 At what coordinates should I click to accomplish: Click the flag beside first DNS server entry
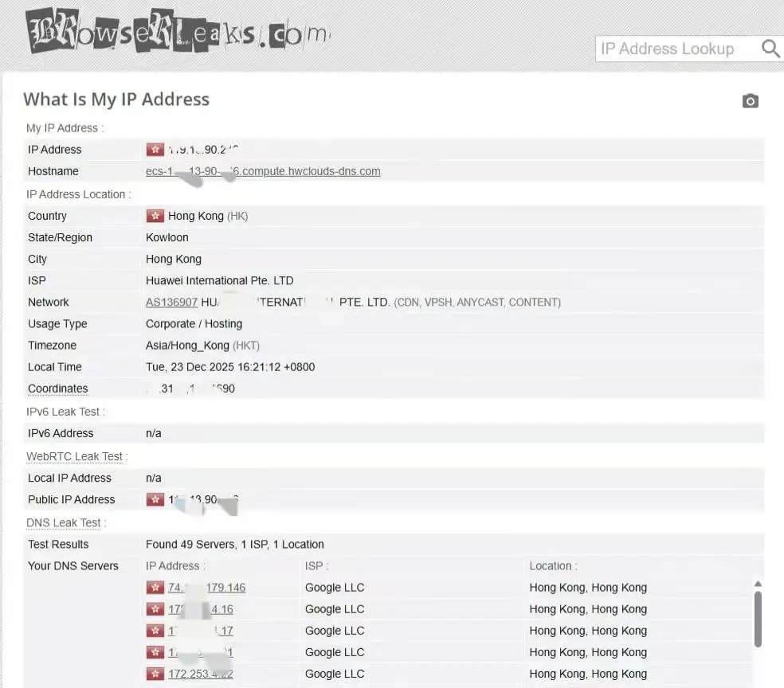coord(155,588)
